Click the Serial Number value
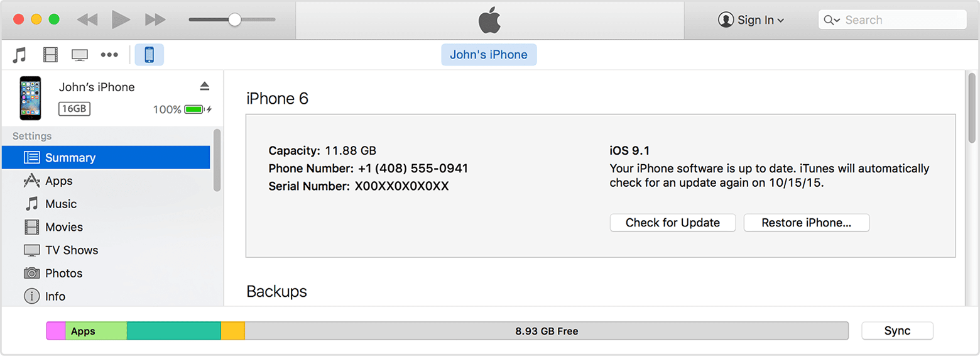The width and height of the screenshot is (980, 356). coord(401,186)
